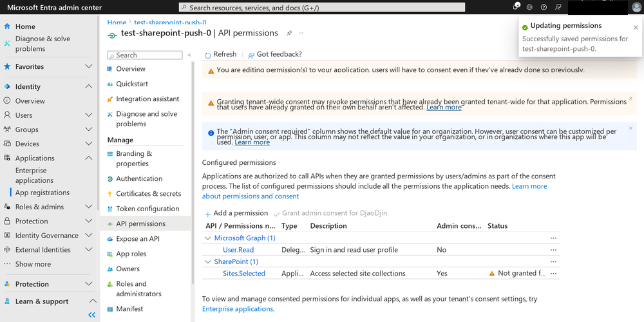Close the tenant-wide consent warning banner
Screen dimensions: 644x322
point(631,99)
